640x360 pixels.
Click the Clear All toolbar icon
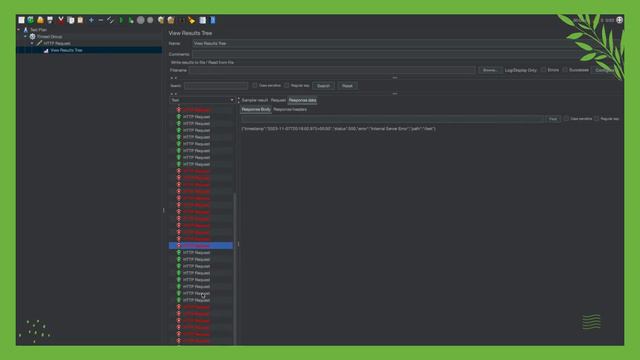(x=171, y=20)
